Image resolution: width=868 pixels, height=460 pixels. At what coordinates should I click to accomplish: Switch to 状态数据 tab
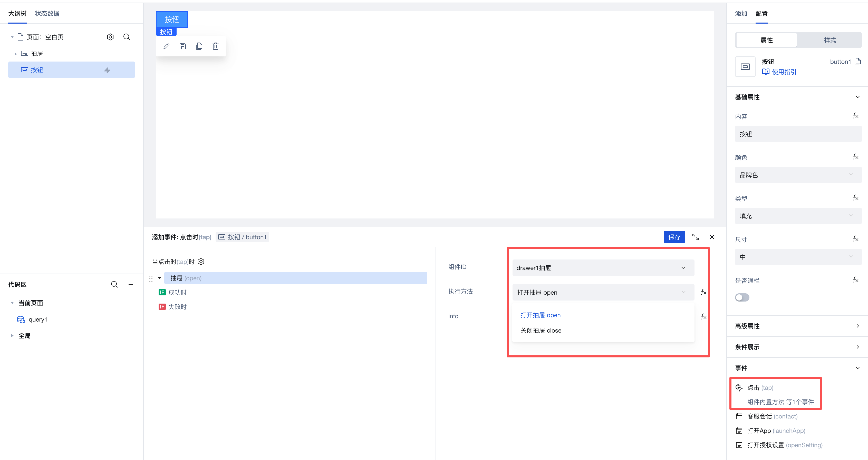tap(47, 14)
